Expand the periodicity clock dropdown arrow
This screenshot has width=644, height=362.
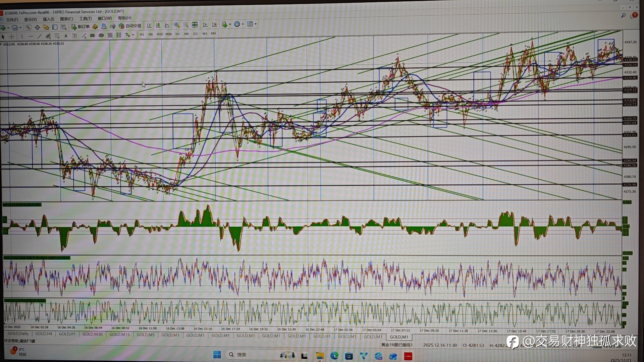pyautogui.click(x=243, y=24)
